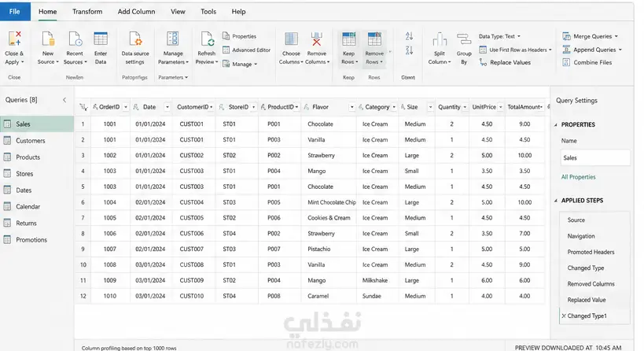Image resolution: width=644 pixels, height=351 pixels.
Task: Open the OrderID column filter dropdown
Action: tap(126, 107)
